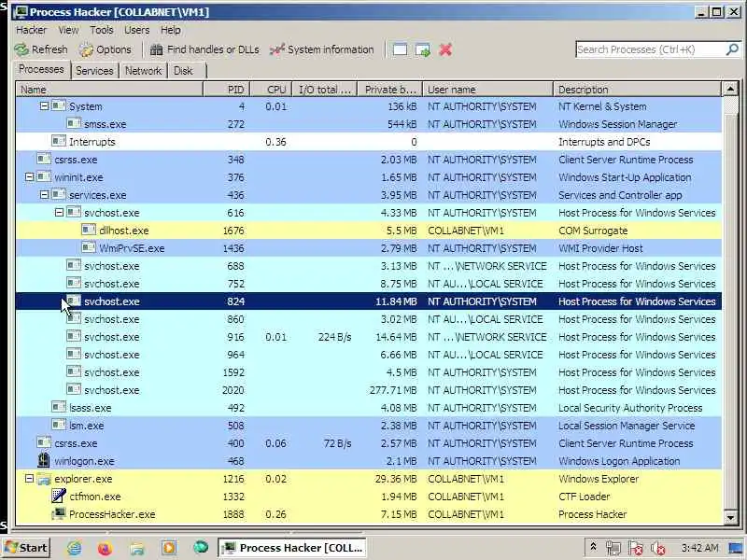Collapse the svchost.exe PID 616 node
This screenshot has height=560, width=747.
(x=59, y=213)
